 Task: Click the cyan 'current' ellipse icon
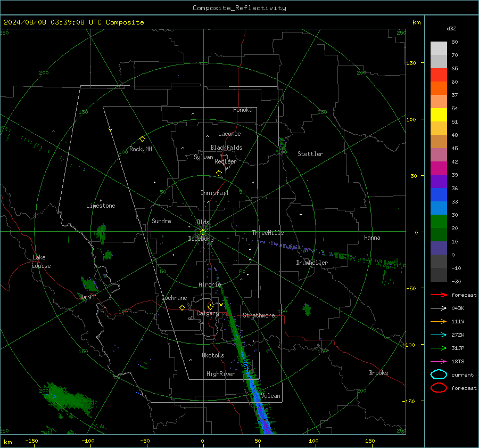tap(439, 374)
